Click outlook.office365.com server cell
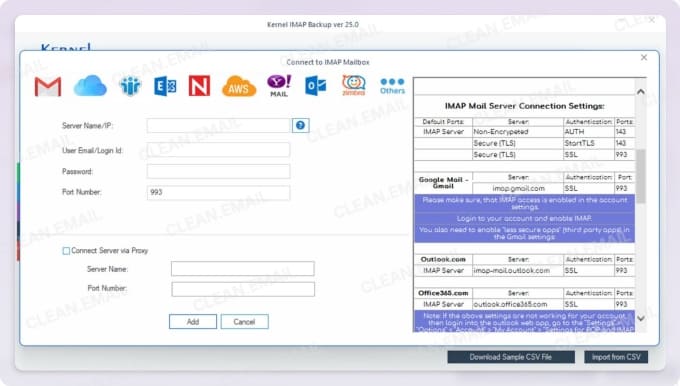 [518, 304]
